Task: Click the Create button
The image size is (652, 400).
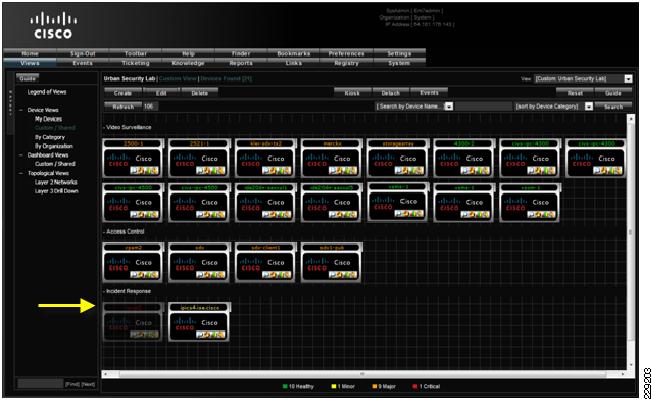Action: point(123,93)
